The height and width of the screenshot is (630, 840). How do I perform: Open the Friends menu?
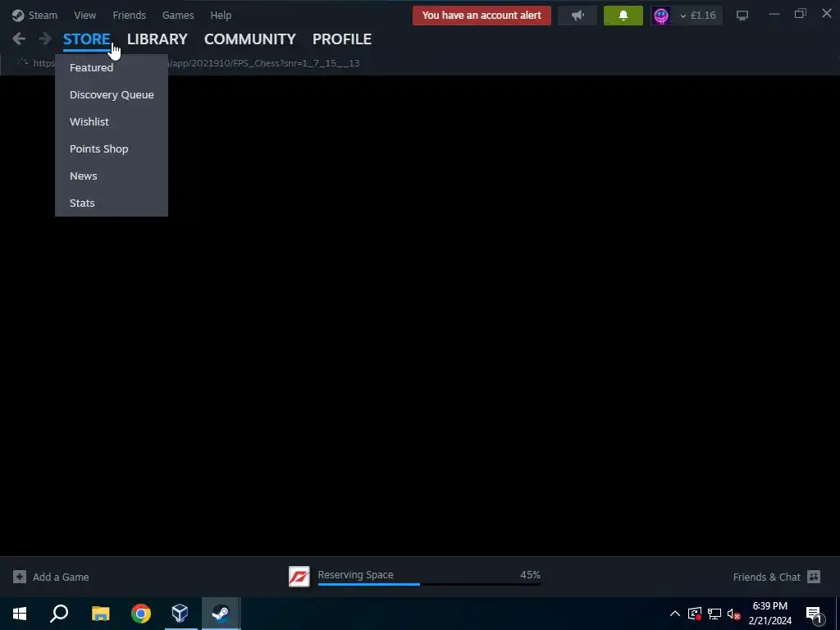(x=129, y=15)
